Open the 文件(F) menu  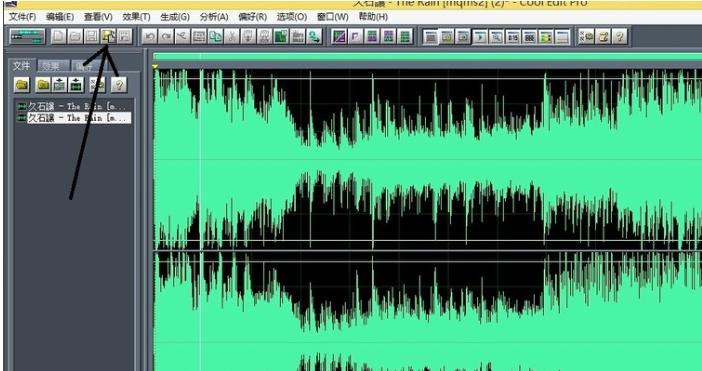pyautogui.click(x=22, y=17)
